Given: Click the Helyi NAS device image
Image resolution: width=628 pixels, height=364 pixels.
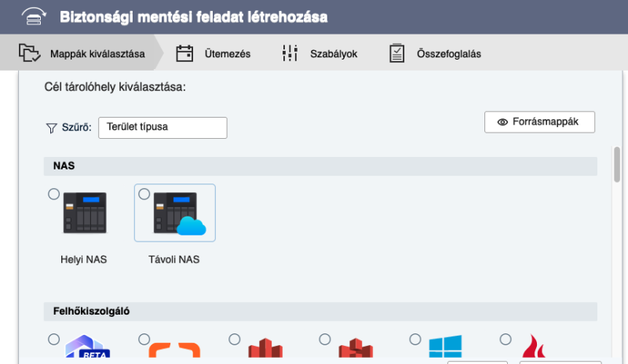Looking at the screenshot, I should click(85, 213).
